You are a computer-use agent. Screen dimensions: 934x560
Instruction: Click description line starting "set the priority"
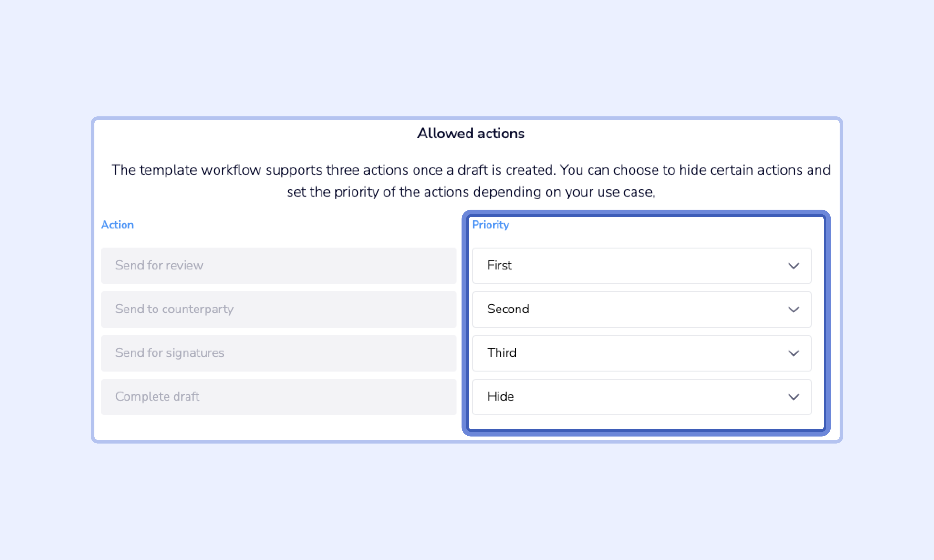tap(471, 192)
